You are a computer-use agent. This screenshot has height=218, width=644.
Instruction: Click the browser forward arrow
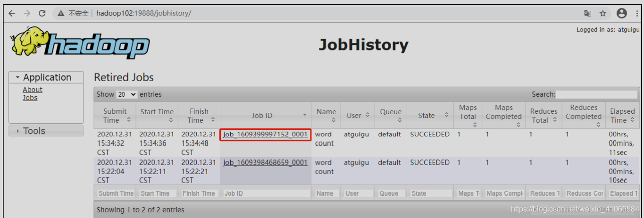(x=27, y=13)
